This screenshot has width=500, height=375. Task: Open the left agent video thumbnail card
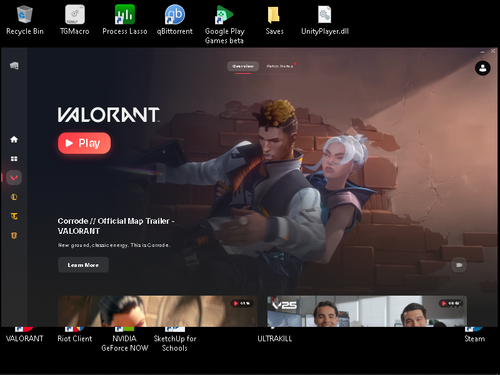pyautogui.click(x=158, y=311)
